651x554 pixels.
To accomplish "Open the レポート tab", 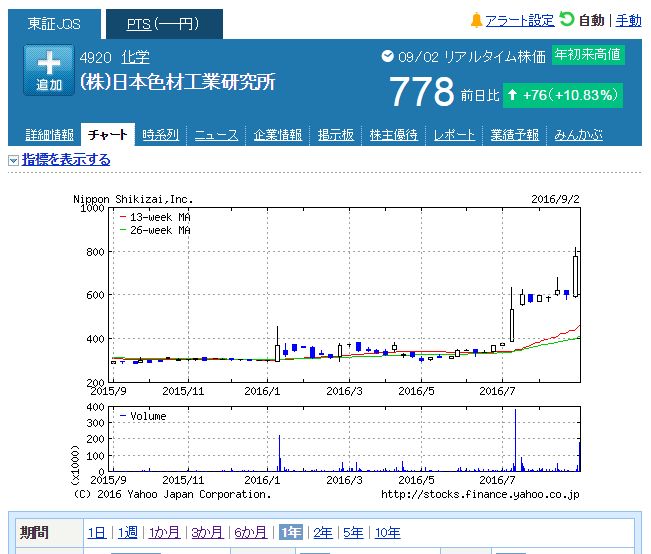I will [x=454, y=135].
